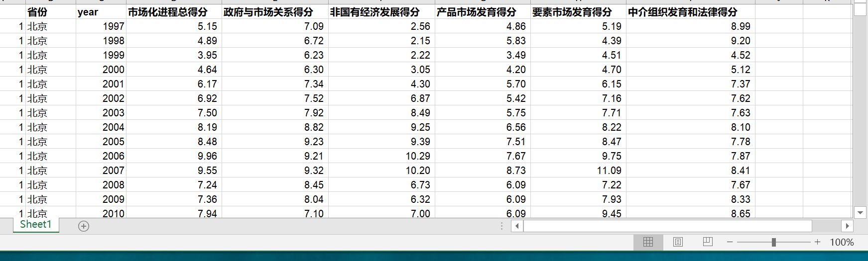Select the 市场化进程总得分 header cell

pyautogui.click(x=174, y=12)
